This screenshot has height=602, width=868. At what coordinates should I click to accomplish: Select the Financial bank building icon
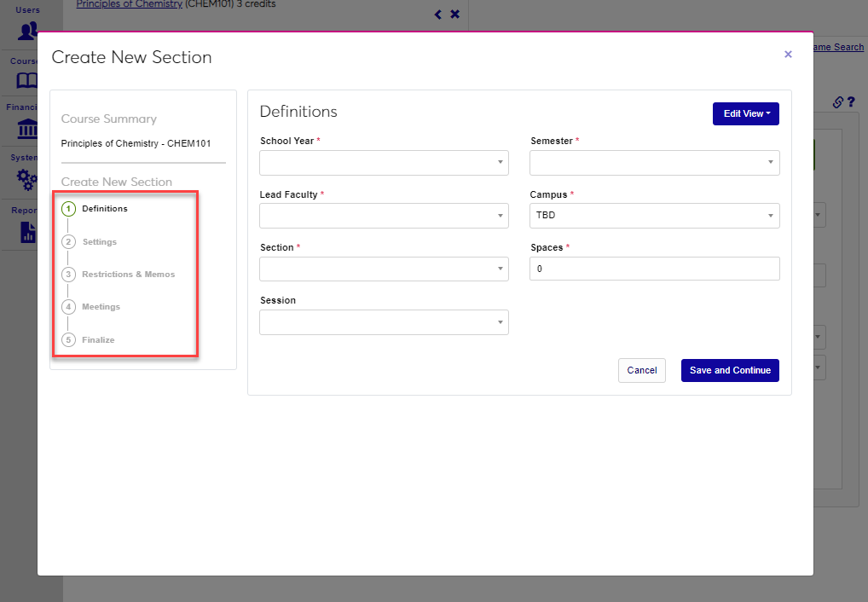tap(27, 130)
